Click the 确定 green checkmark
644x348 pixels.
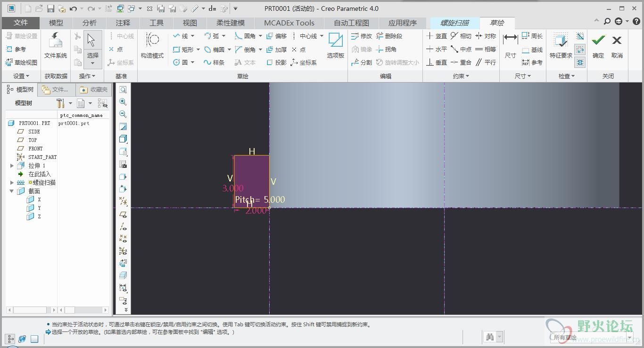click(x=598, y=41)
